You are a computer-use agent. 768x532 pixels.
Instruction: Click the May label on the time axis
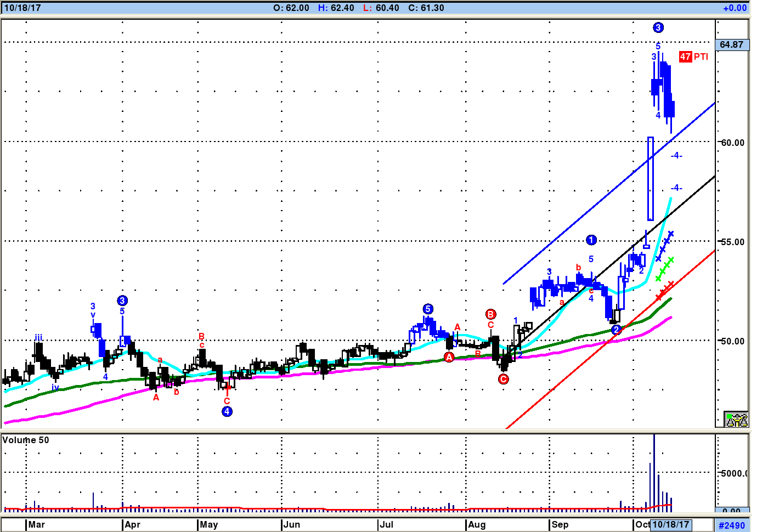(209, 525)
